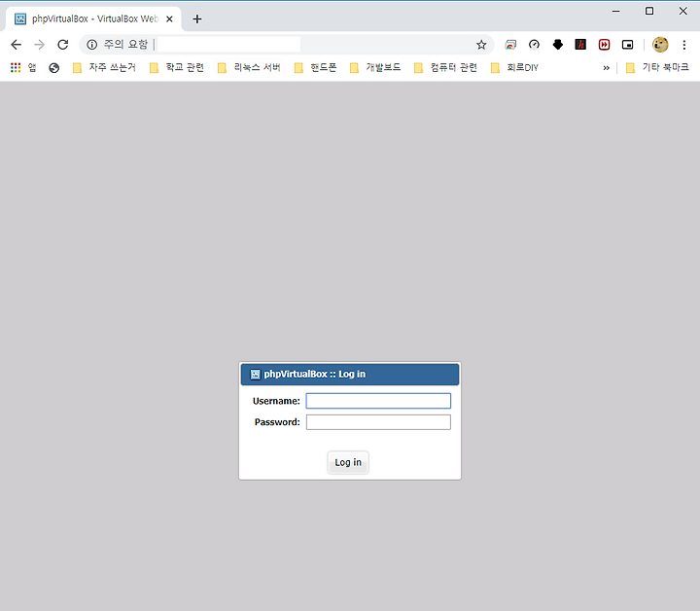Click the Log in button

pos(348,462)
